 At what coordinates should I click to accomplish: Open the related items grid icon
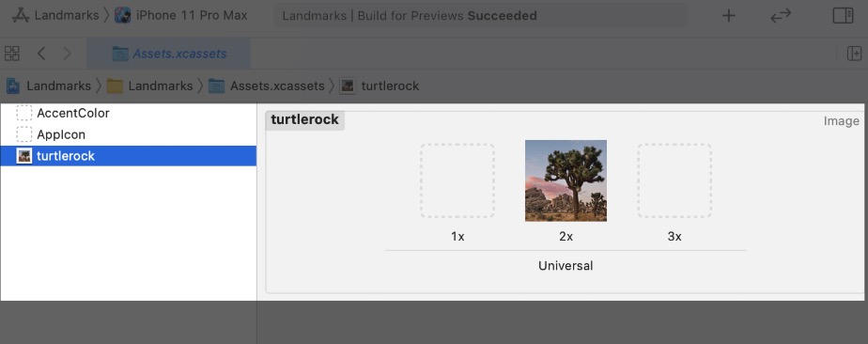tap(11, 54)
